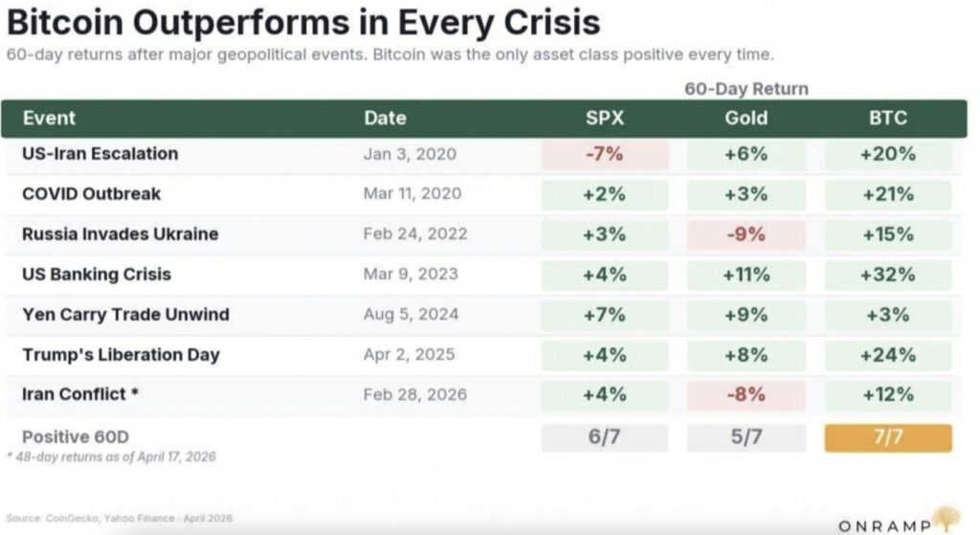Click the -9% Gold Ukraine cell
The height and width of the screenshot is (535, 980).
tap(746, 234)
